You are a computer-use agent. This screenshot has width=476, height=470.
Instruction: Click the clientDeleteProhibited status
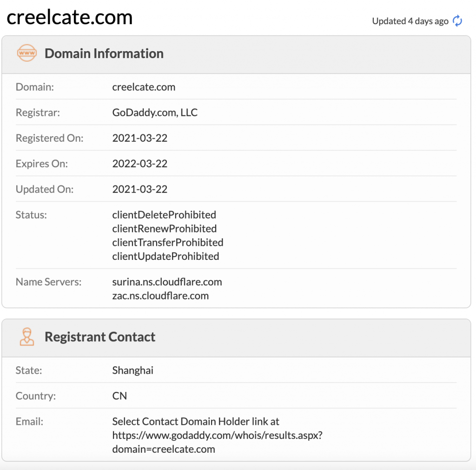(164, 215)
